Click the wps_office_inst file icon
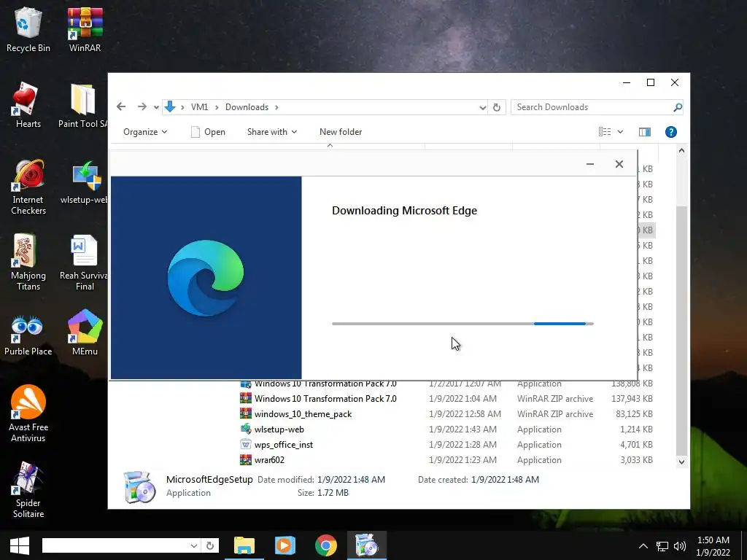 (x=245, y=444)
